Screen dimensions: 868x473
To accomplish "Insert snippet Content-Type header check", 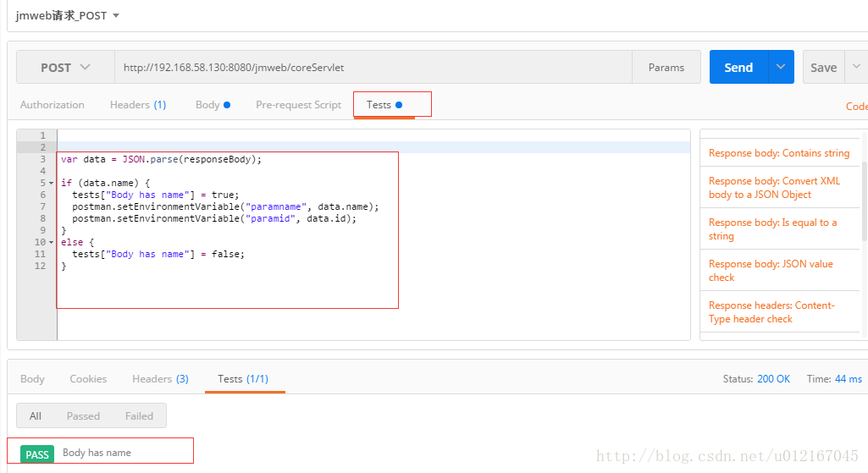I will point(771,312).
